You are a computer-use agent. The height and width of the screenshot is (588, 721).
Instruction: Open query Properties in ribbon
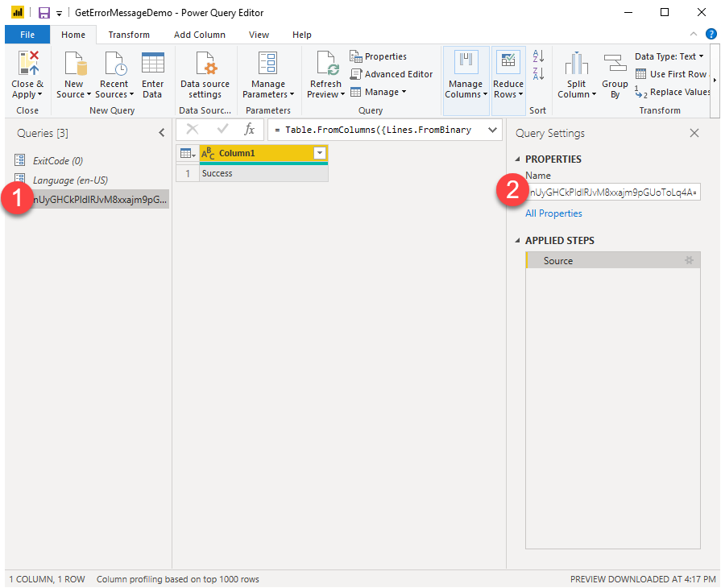click(379, 56)
